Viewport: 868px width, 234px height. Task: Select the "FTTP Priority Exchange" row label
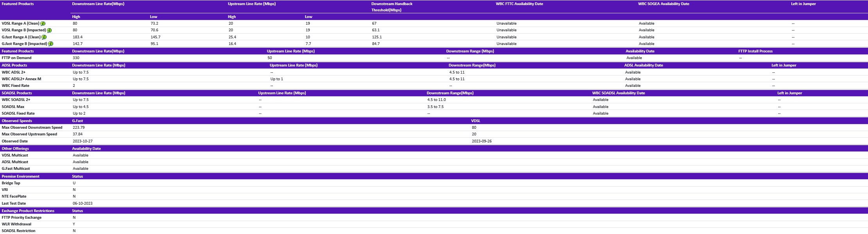22,218
